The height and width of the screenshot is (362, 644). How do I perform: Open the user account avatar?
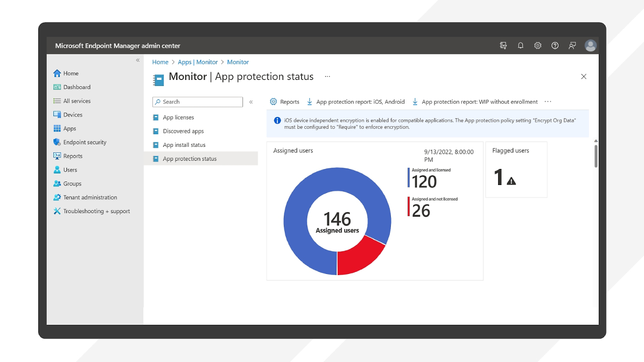pyautogui.click(x=591, y=46)
